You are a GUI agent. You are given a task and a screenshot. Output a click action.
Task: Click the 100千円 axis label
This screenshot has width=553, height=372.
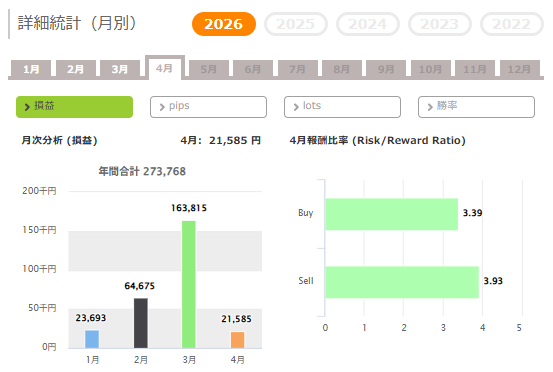tap(39, 269)
